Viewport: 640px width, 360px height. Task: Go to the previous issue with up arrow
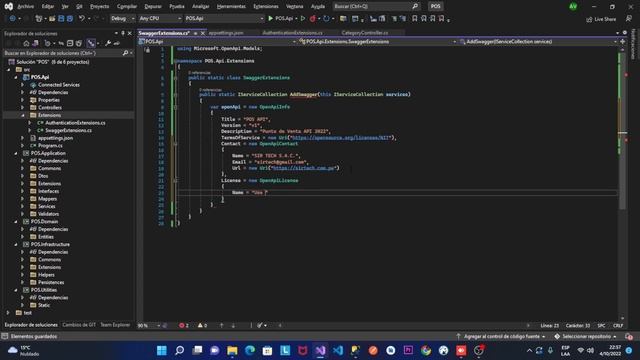(222, 325)
